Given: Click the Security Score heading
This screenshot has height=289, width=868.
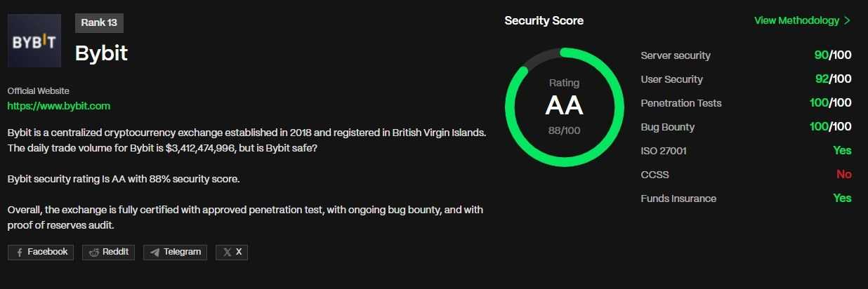Looking at the screenshot, I should [544, 20].
